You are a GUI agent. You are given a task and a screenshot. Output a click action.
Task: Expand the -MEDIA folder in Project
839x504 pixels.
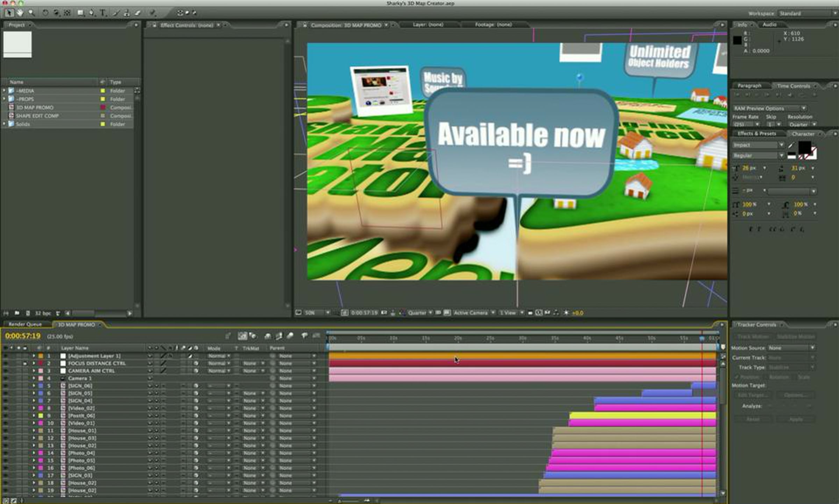click(x=4, y=90)
